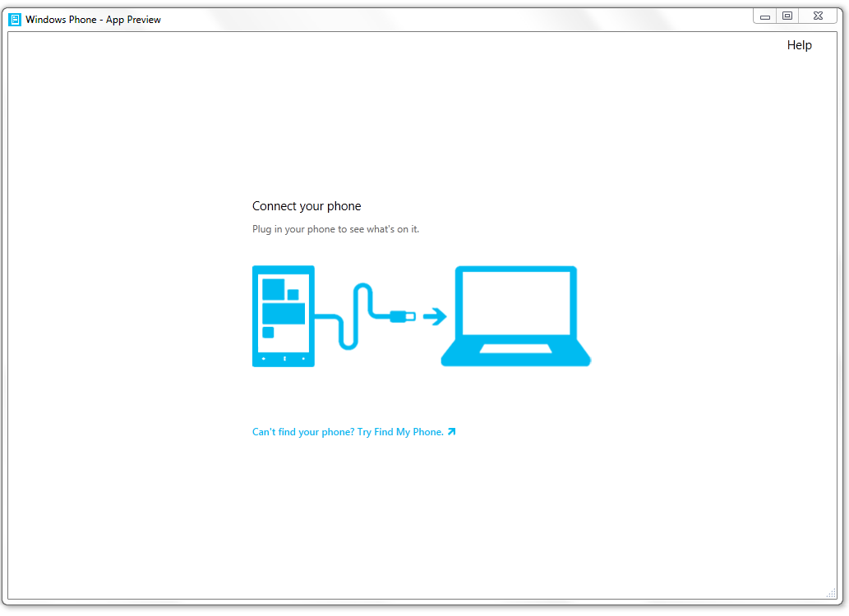Image resolution: width=849 pixels, height=616 pixels.
Task: Click the window resize grip in bottom corner
Action: 831,594
